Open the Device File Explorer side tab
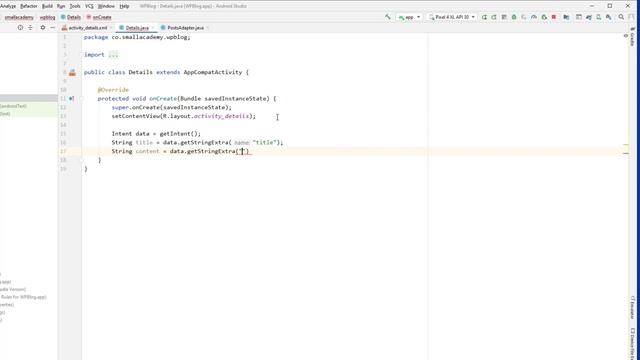640x360 pixels. pos(632,344)
